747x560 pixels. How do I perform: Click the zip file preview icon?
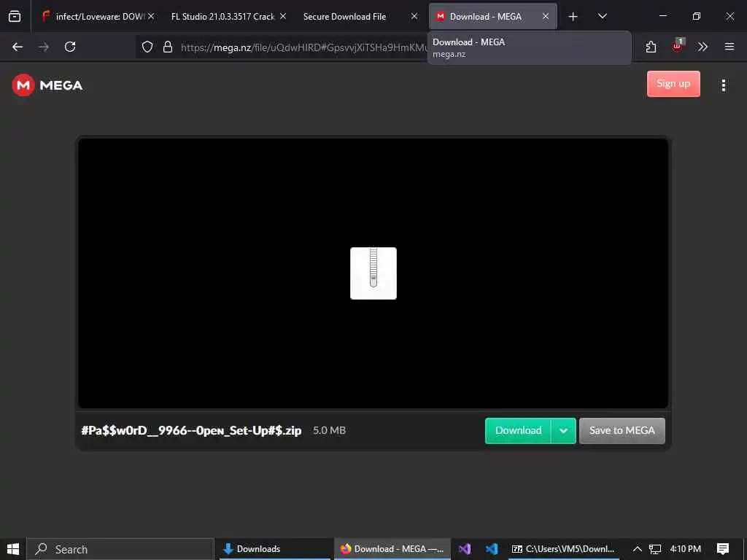point(373,273)
